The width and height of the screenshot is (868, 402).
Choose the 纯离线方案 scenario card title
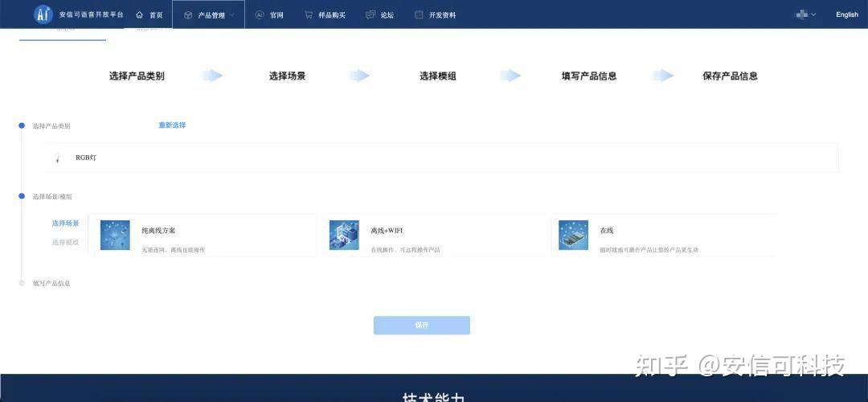(158, 231)
